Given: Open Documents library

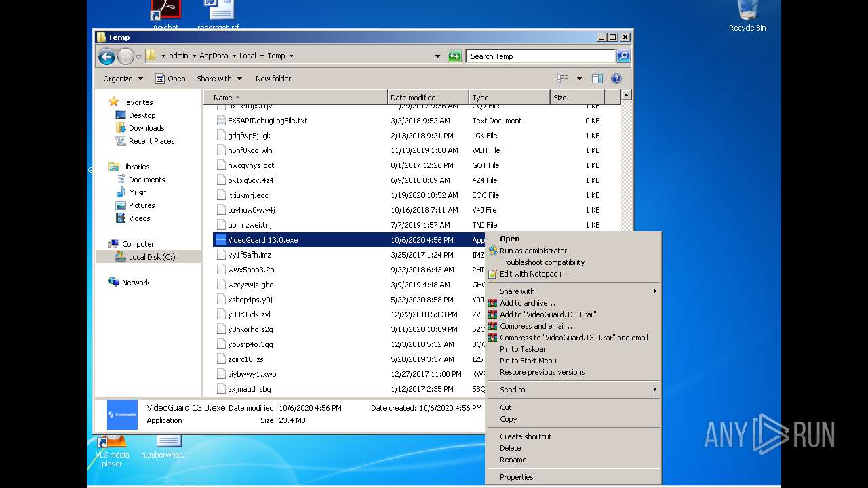Looking at the screenshot, I should click(146, 180).
